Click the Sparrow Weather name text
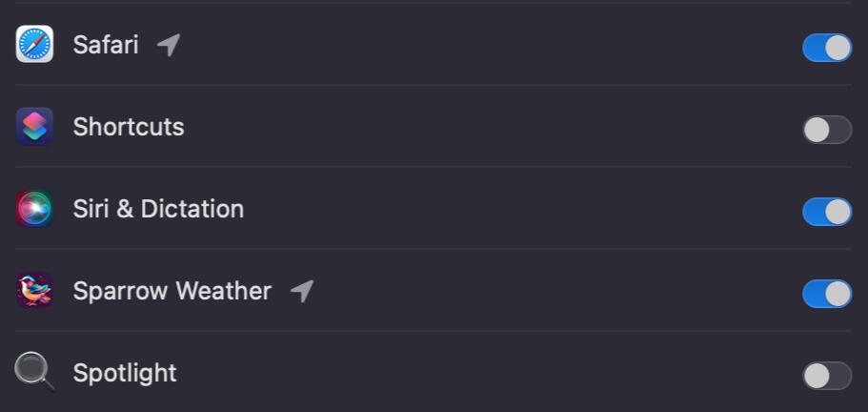The image size is (868, 412). click(172, 291)
